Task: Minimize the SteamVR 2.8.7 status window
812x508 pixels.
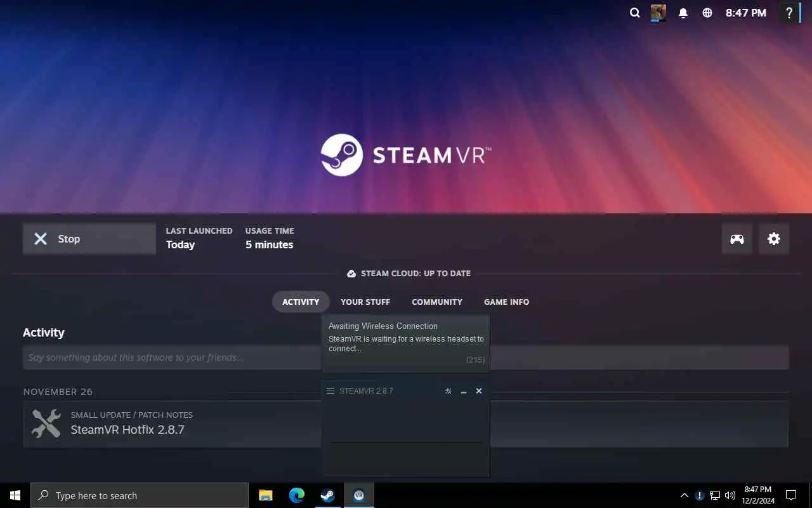Action: click(464, 391)
